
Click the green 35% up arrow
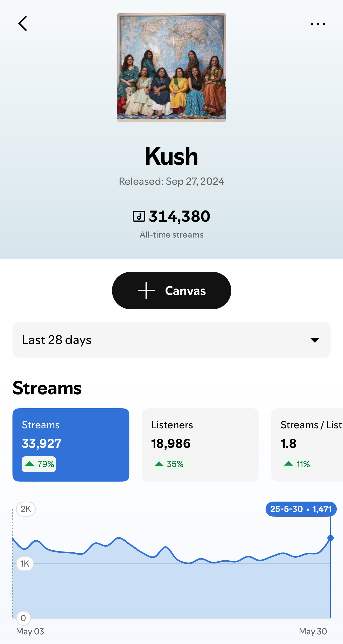[159, 464]
